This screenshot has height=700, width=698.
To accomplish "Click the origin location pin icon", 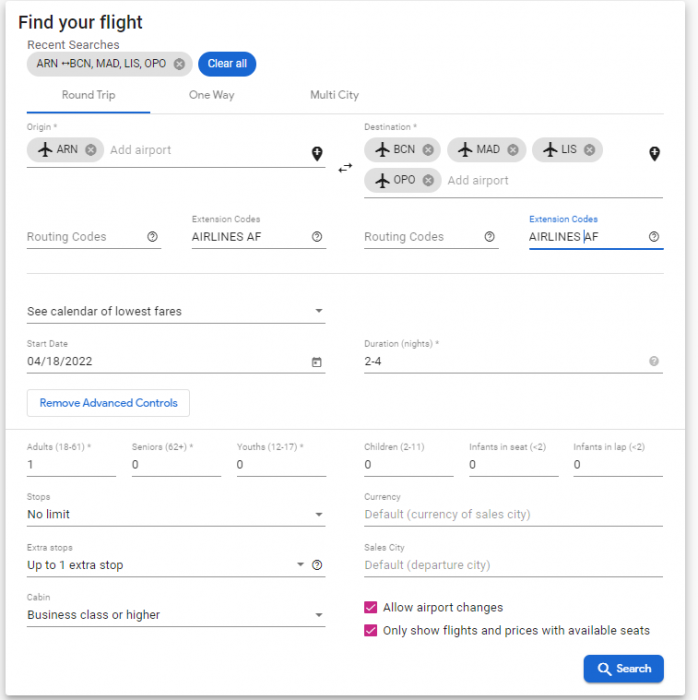I will point(317,153).
